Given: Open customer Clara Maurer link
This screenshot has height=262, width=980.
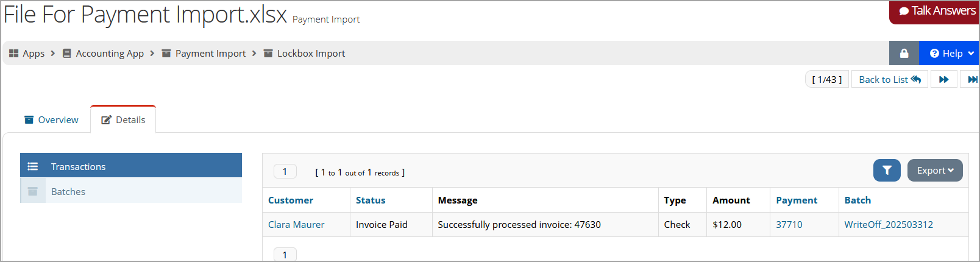Looking at the screenshot, I should tap(296, 224).
